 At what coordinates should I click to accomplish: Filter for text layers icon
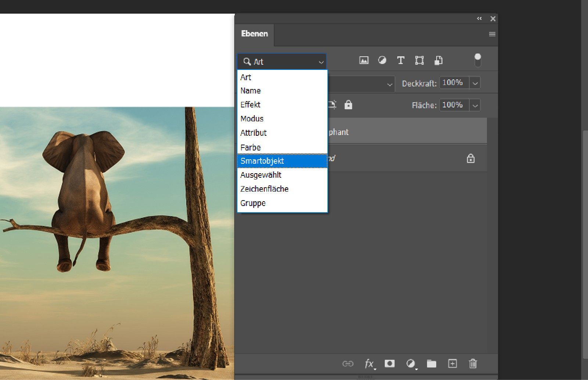point(401,60)
